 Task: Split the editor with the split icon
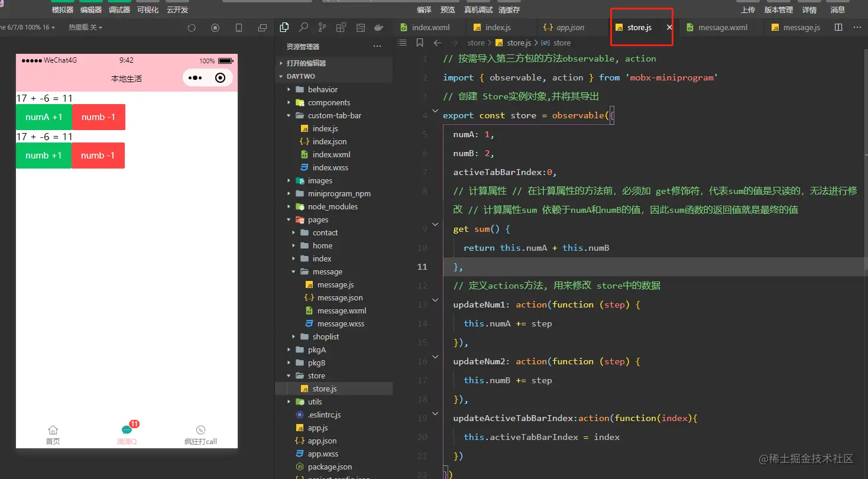[838, 27]
